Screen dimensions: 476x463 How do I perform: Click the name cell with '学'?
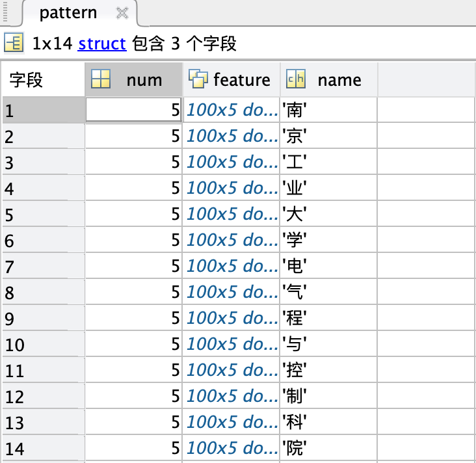point(328,240)
